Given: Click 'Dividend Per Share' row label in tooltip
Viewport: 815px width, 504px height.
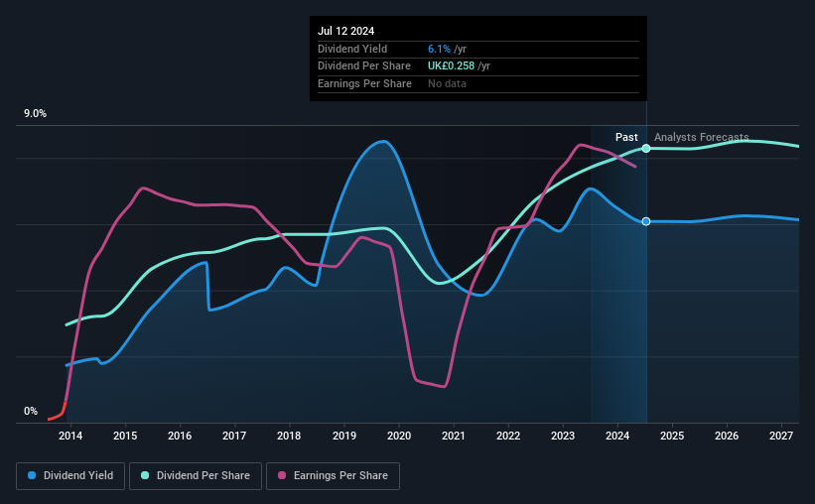Looking at the screenshot, I should click(x=364, y=66).
